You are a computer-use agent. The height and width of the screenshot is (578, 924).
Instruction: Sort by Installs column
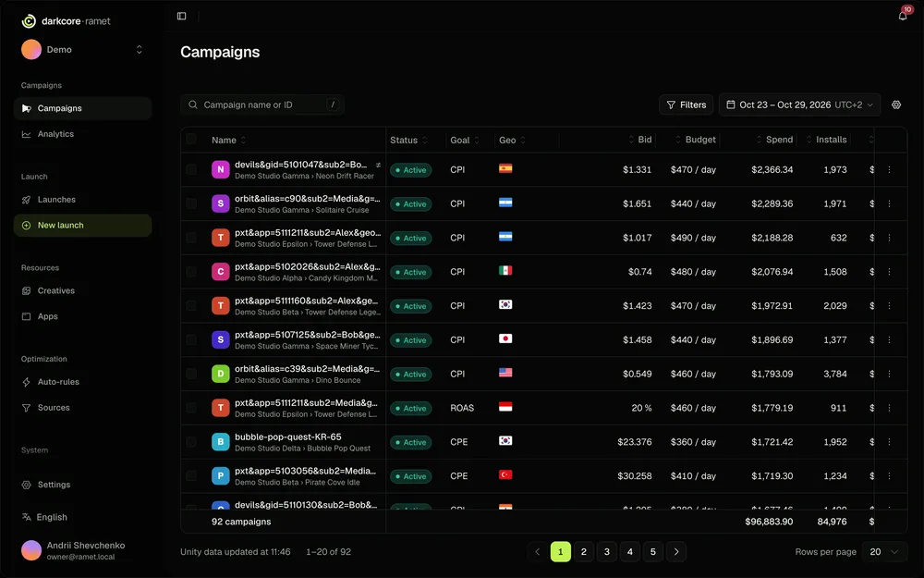coord(827,140)
